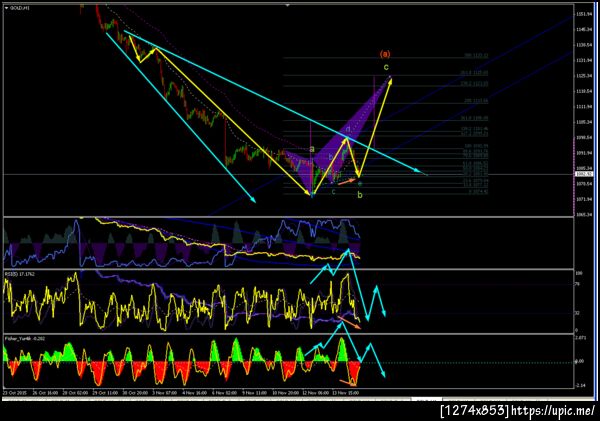Open the GOLD,H1 chart symbol dropdown arrow
Screen dimensions: 600x421
coord(7,8)
